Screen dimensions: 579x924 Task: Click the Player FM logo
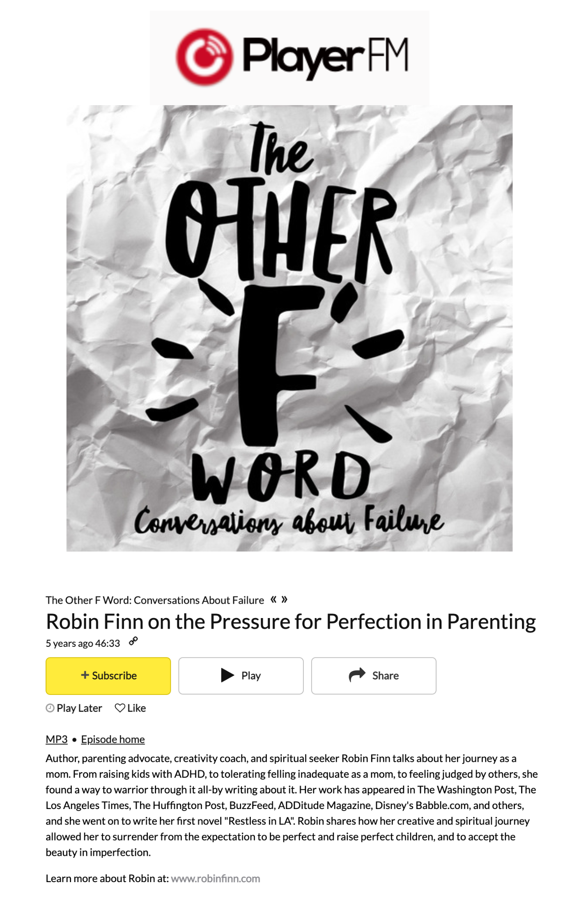[289, 57]
